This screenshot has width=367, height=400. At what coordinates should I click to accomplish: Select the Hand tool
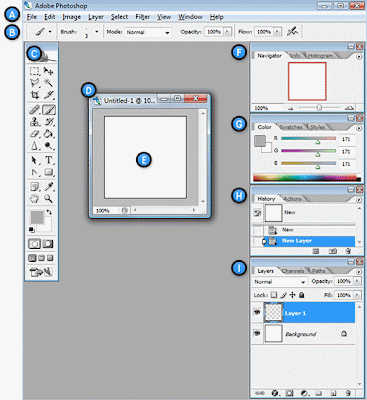(x=35, y=199)
